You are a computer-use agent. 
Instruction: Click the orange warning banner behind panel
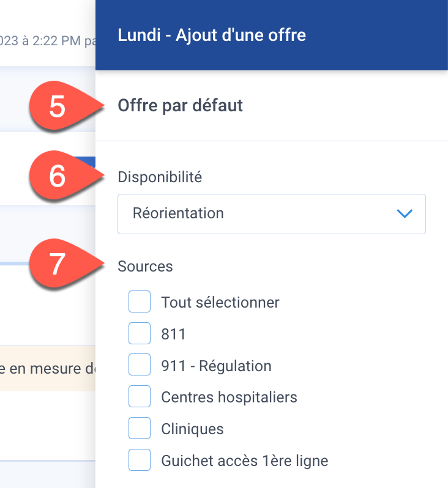(48, 369)
